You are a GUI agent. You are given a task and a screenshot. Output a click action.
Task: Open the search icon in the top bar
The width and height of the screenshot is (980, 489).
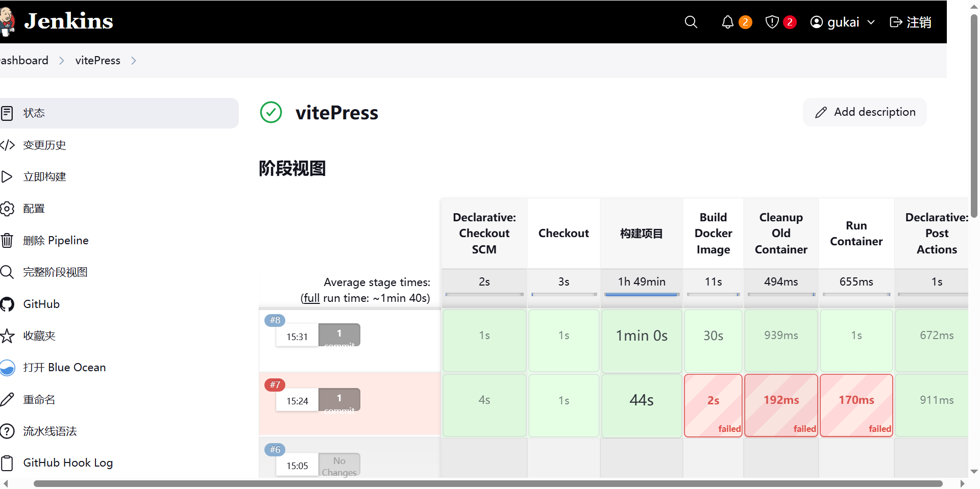point(691,22)
